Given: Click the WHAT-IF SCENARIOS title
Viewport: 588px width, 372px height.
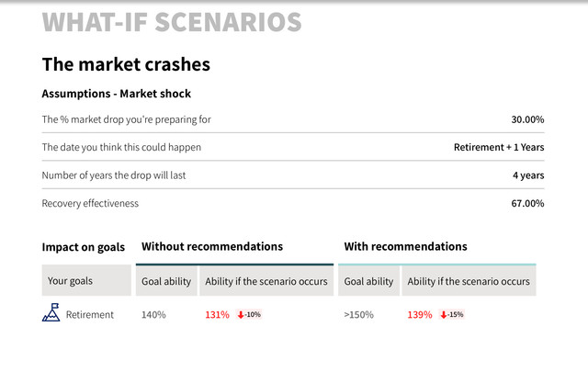Looking at the screenshot, I should click(172, 22).
